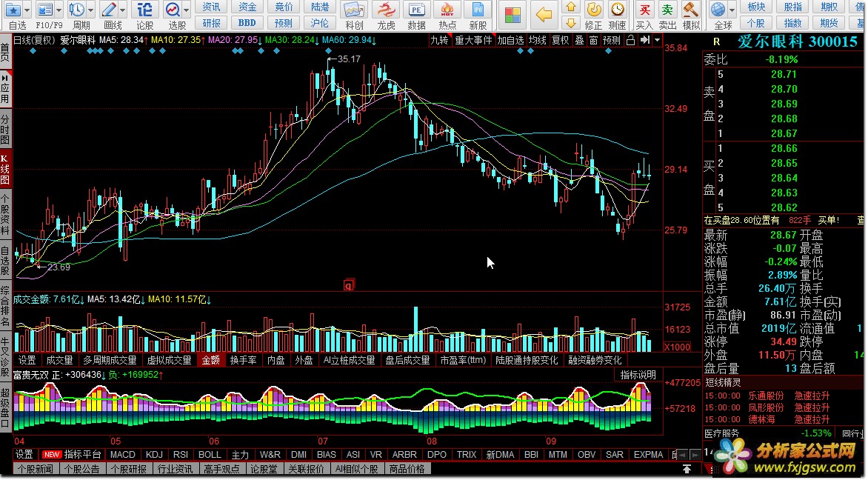Open the 个股新闻 bottom tab
Viewport: 868px width, 480px height.
(36, 469)
